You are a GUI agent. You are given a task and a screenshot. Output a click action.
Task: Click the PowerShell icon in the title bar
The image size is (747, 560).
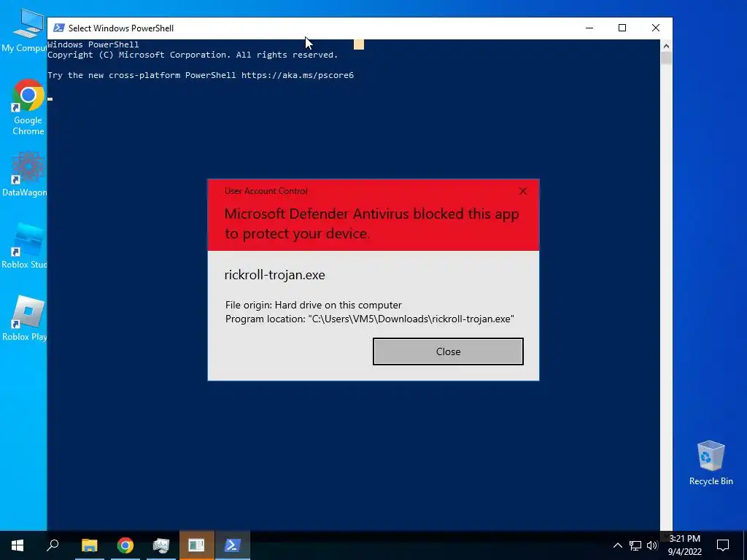pos(59,28)
